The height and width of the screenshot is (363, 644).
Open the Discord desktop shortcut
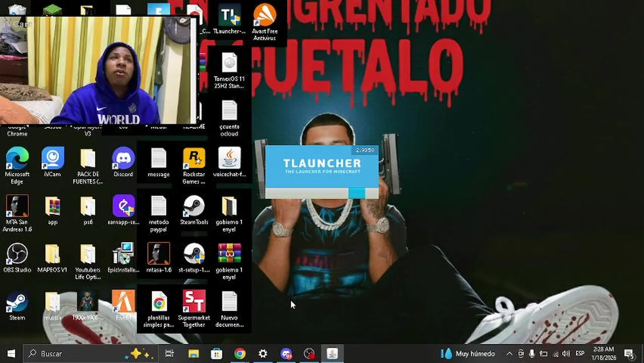coord(123,162)
